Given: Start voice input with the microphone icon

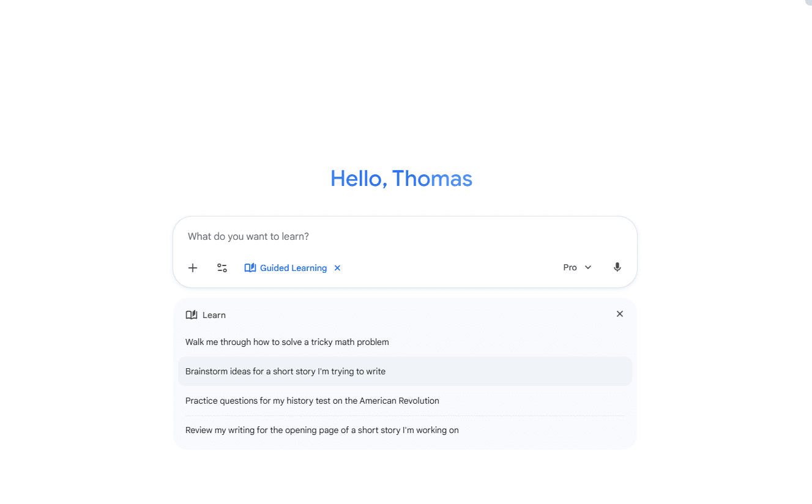Looking at the screenshot, I should 617,267.
